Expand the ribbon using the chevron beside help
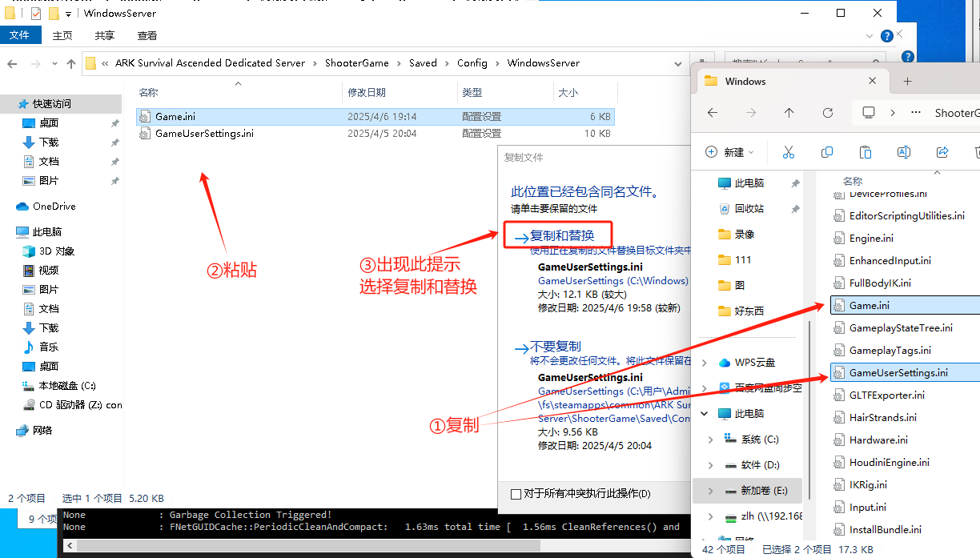Screen dimensions: 980x558 click(870, 36)
